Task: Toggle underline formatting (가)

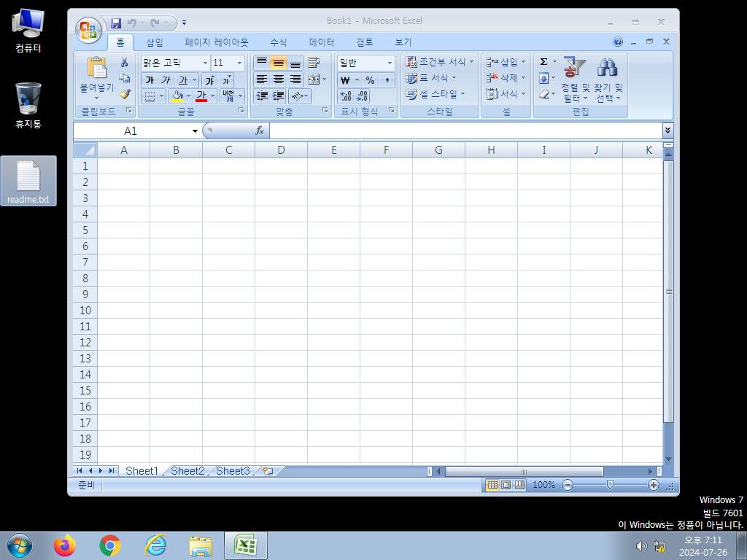Action: 183,80
